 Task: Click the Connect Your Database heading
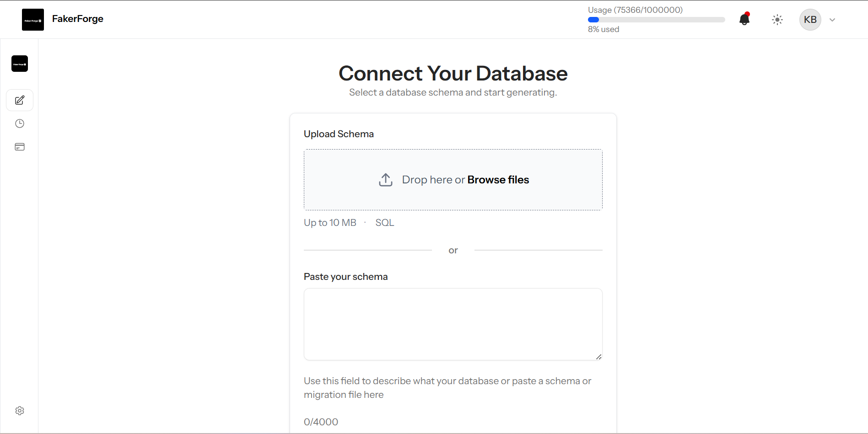(x=453, y=73)
